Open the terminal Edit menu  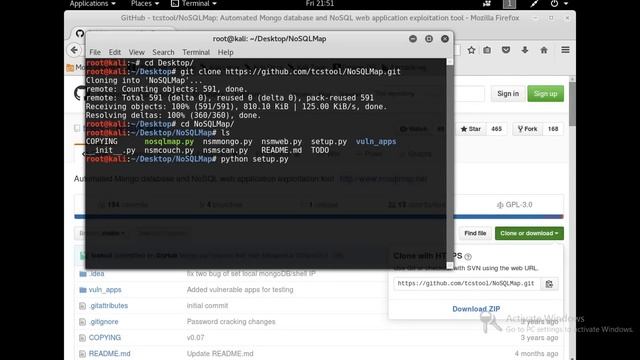[x=115, y=52]
